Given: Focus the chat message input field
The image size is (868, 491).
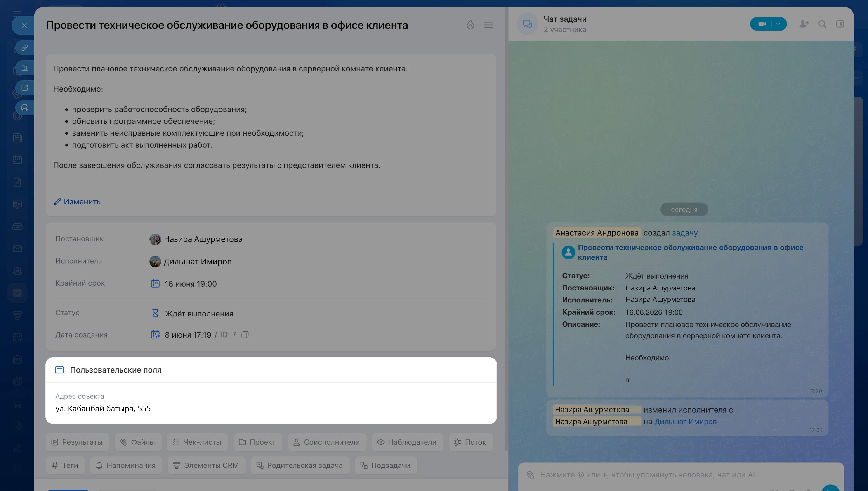Looking at the screenshot, I should click(647, 475).
